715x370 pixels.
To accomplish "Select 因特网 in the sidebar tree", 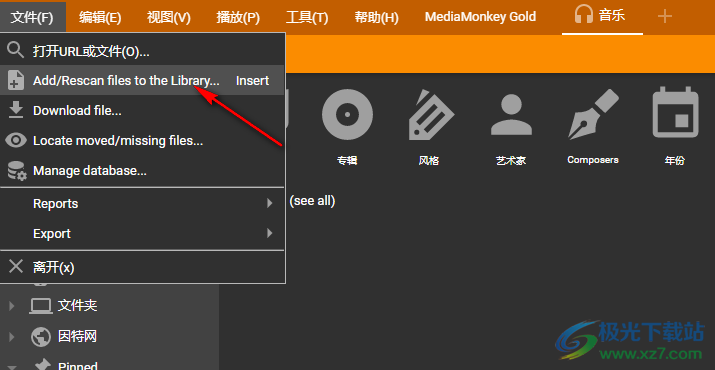I will click(78, 337).
